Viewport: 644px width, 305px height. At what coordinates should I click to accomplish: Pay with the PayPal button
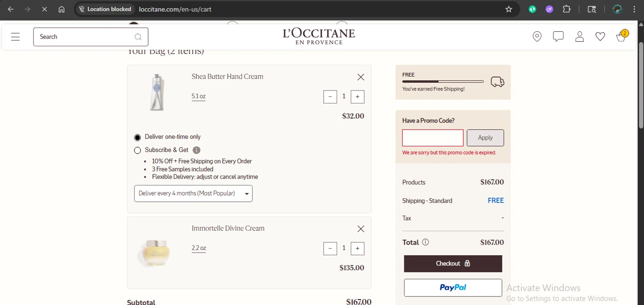[x=453, y=288]
